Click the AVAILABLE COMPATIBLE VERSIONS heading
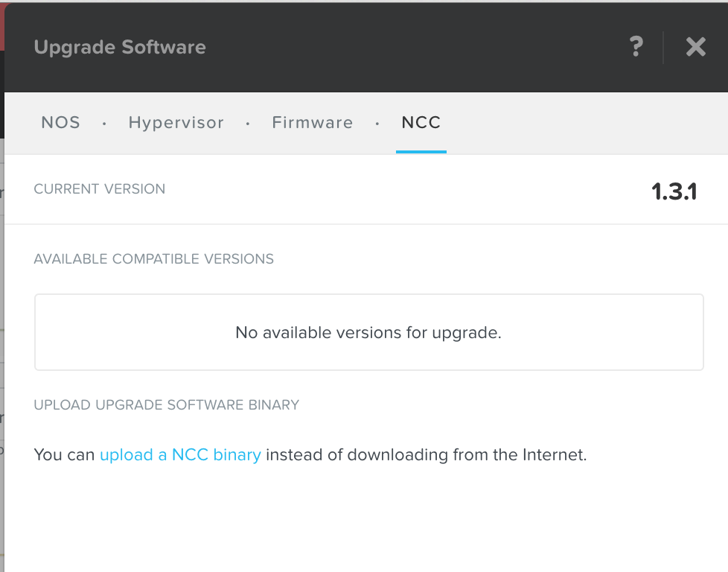 point(154,259)
